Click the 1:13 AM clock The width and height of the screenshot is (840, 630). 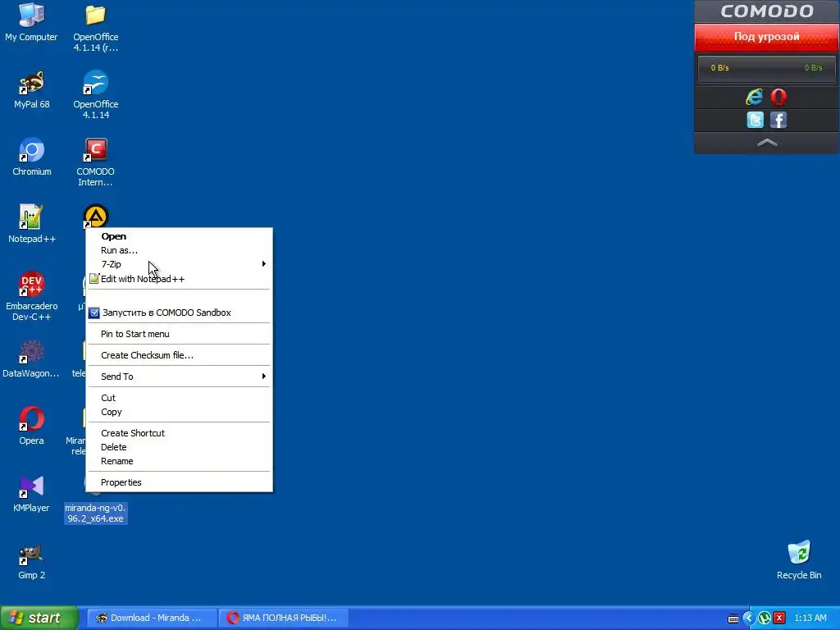[x=810, y=619]
